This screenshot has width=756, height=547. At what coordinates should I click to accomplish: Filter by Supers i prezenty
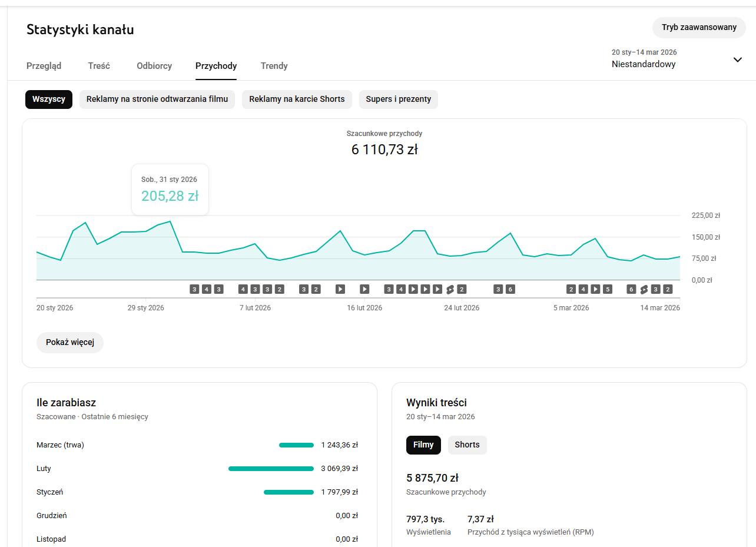click(x=398, y=100)
